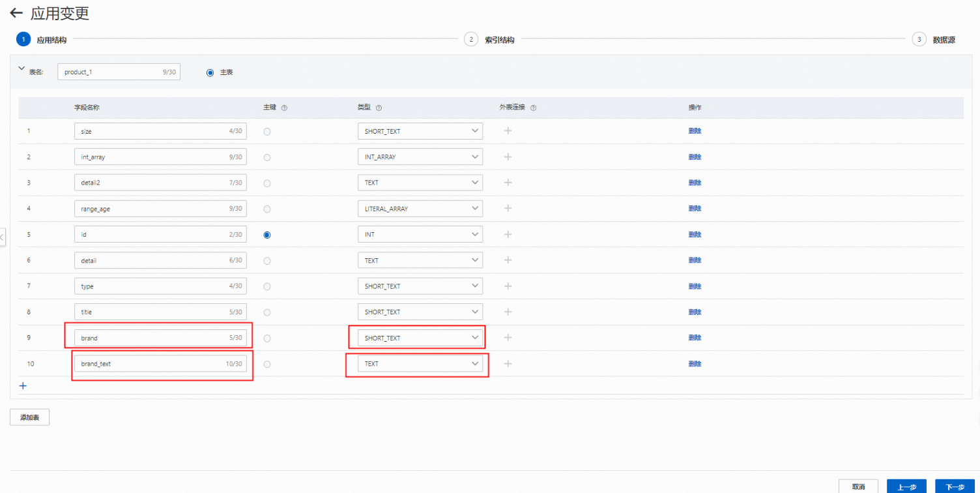Open the help tooltip next to 外表连接

pyautogui.click(x=533, y=108)
